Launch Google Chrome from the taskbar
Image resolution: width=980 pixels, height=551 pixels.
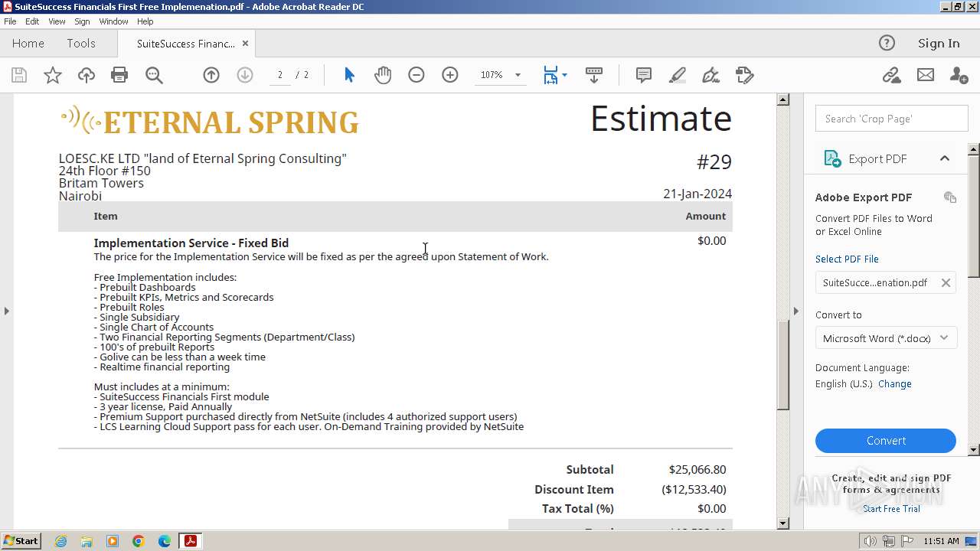[139, 541]
